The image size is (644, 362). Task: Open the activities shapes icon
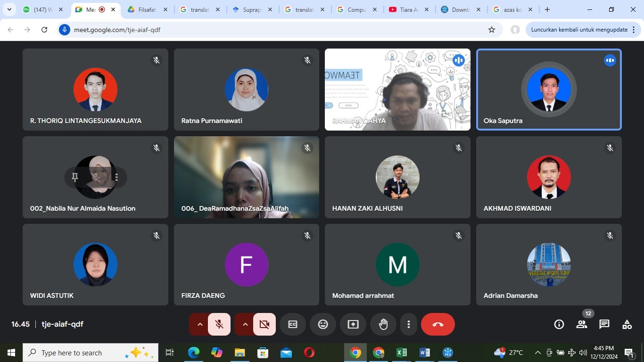coord(627,324)
